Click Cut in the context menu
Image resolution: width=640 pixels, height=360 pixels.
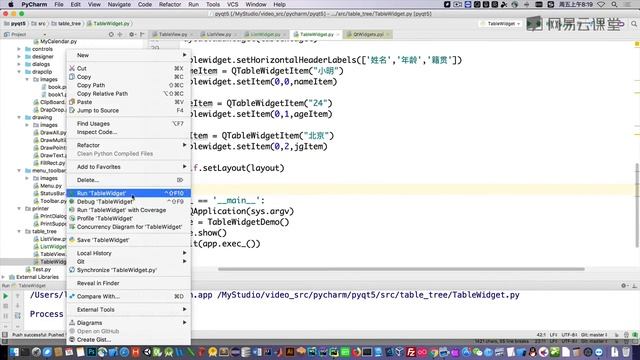(128, 68)
